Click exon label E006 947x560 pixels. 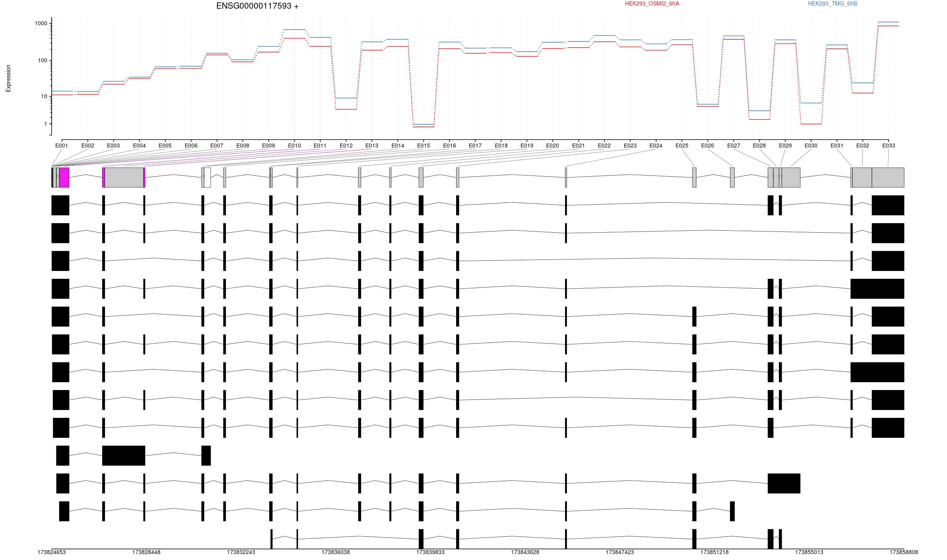coord(191,146)
